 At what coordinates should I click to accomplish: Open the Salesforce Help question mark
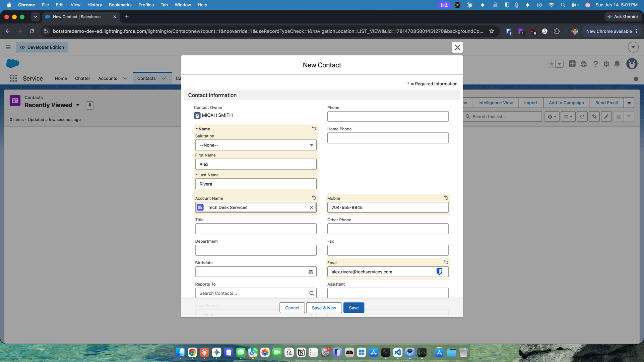[595, 64]
